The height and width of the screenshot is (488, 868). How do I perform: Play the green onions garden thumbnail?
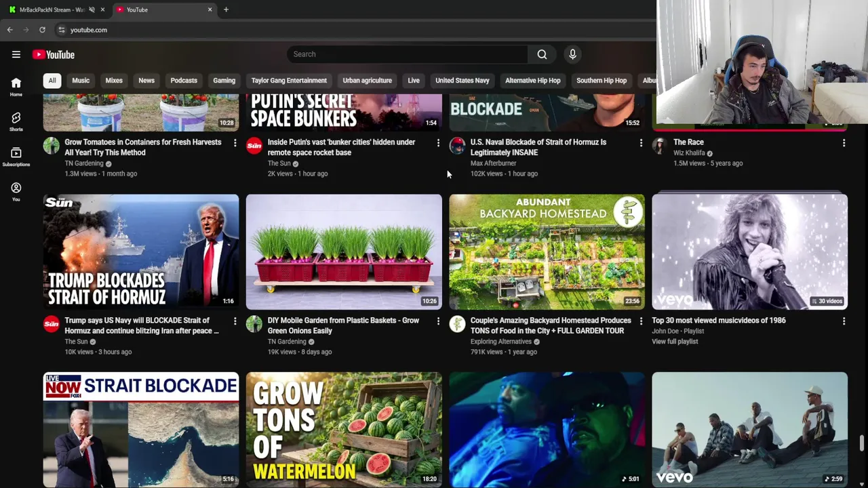[344, 252]
